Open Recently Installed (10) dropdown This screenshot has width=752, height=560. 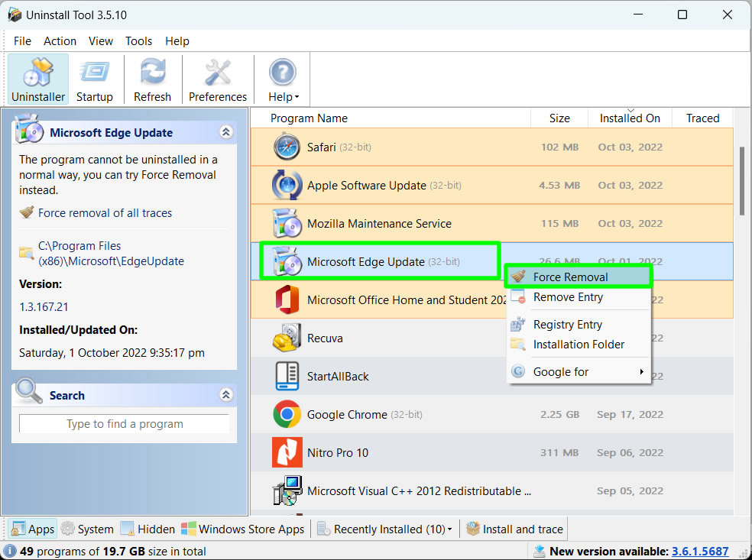[384, 529]
